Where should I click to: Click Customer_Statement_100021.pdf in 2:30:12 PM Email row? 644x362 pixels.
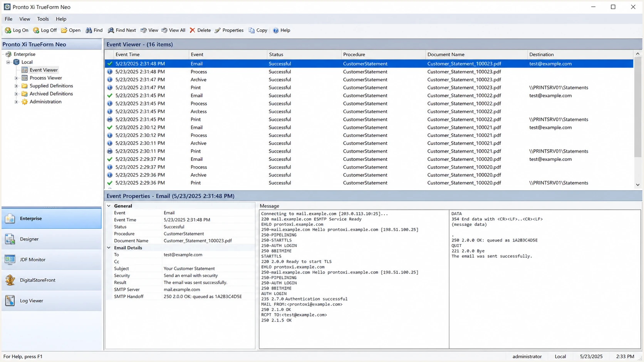tap(464, 127)
